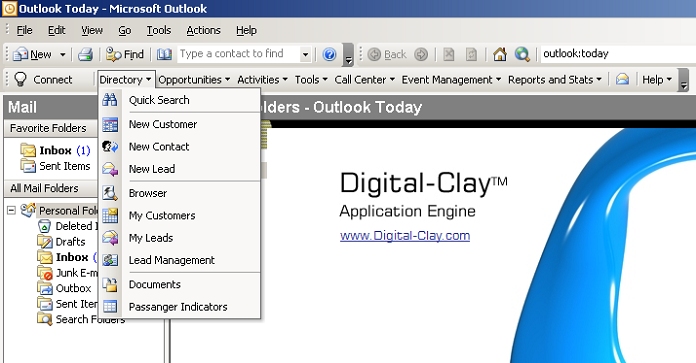Open the Call Center dropdown
696x363 pixels.
point(364,79)
